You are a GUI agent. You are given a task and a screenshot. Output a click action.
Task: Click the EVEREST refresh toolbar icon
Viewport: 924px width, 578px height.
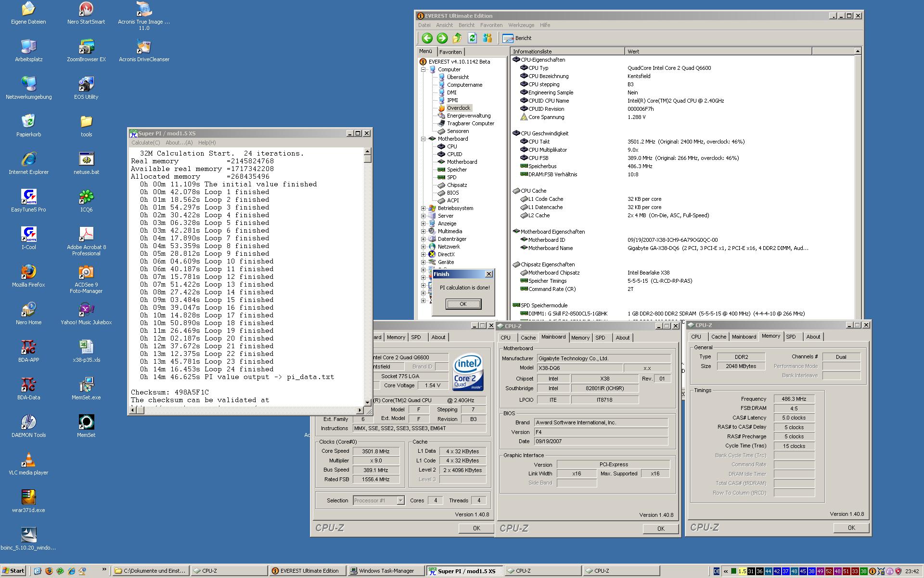click(472, 38)
